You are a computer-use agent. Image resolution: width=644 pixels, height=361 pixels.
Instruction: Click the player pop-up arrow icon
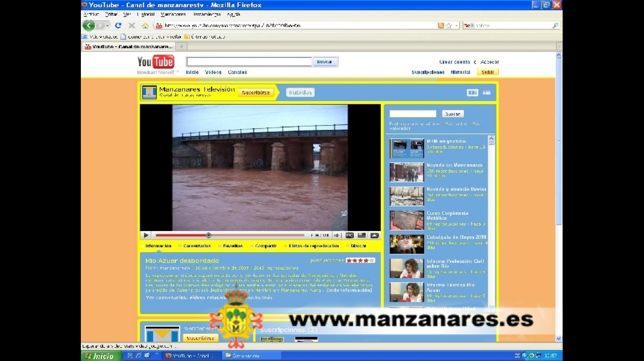point(374,235)
